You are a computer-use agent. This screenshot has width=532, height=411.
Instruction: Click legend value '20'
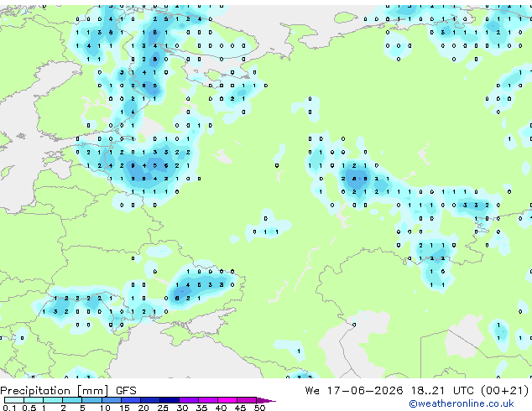pos(143,408)
